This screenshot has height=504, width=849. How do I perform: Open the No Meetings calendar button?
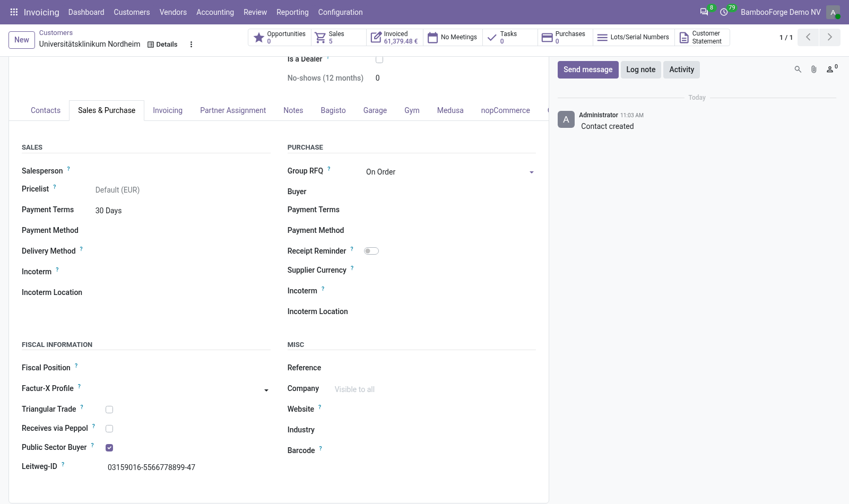[453, 37]
